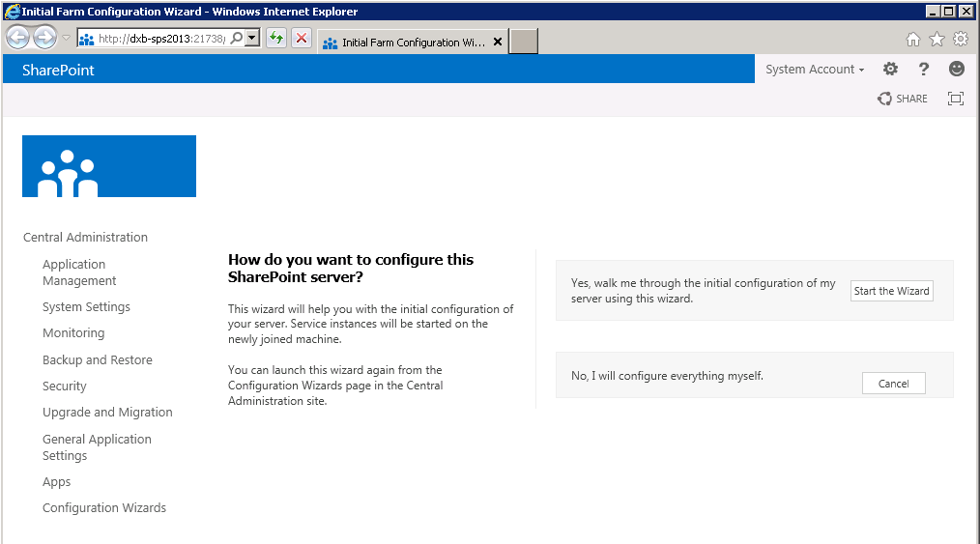Minimize the Internet Explorer window

(933, 12)
